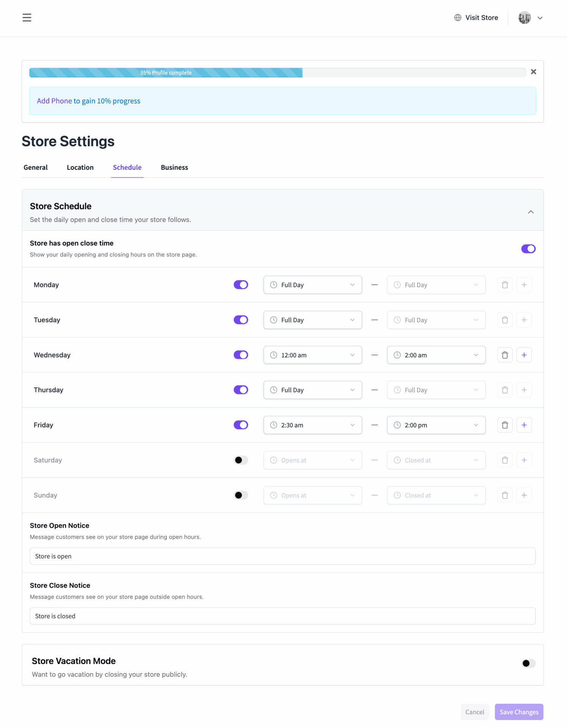
Task: Remove Tuesday's time slot via trash icon
Action: tap(505, 320)
